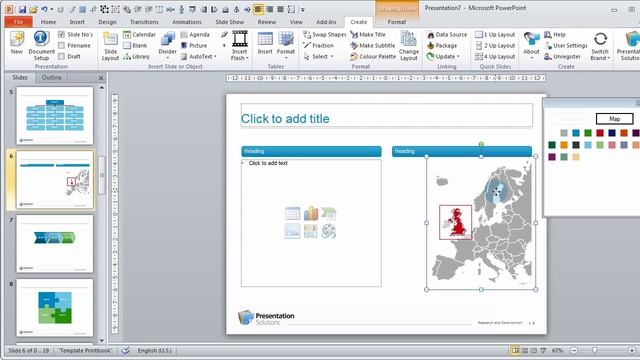Image resolution: width=640 pixels, height=360 pixels.
Task: Apply 2 Up Layout
Action: click(x=495, y=46)
